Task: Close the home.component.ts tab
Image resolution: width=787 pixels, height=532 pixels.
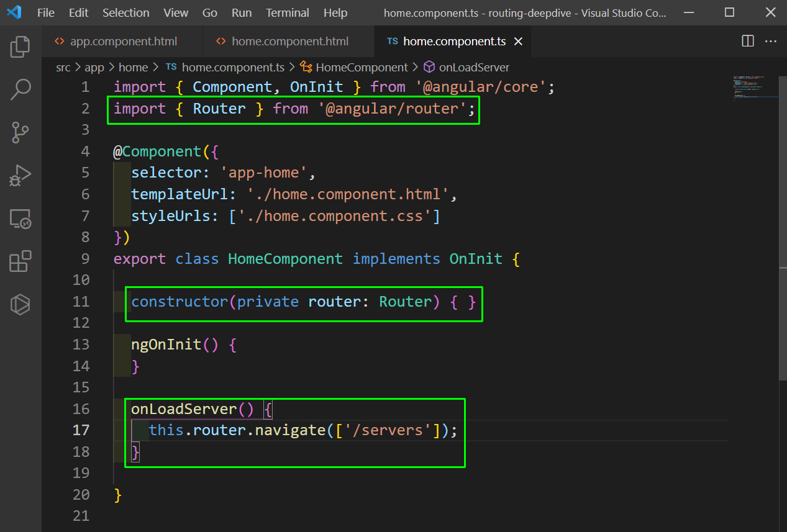Action: 519,42
